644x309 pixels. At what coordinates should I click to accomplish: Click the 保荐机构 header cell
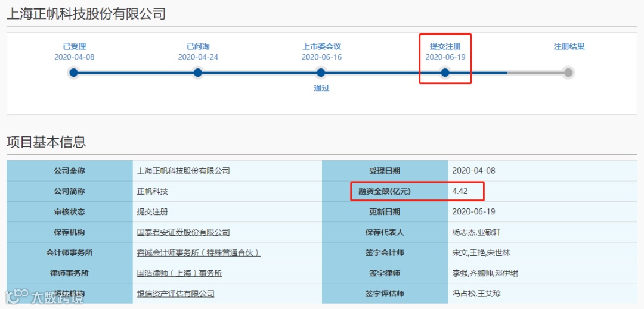point(69,232)
